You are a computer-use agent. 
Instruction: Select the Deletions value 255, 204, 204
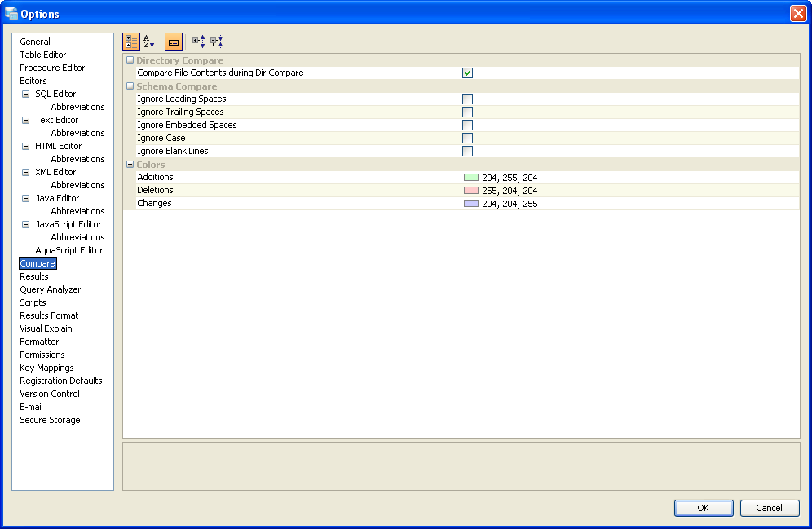510,191
